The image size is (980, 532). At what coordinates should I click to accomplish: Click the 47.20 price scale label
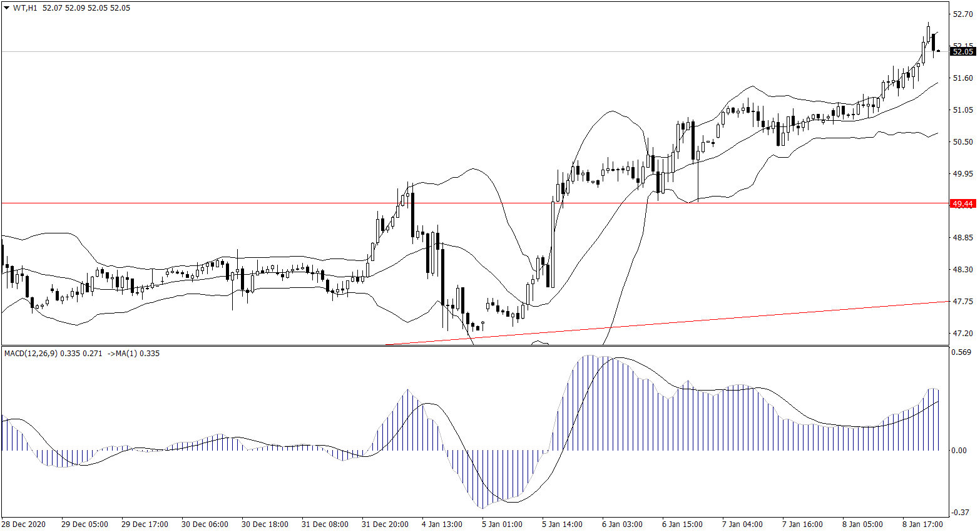coord(962,334)
